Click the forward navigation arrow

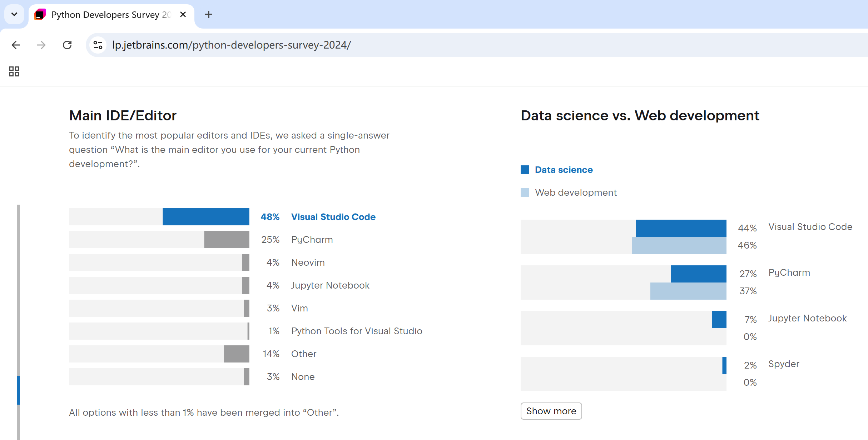(x=41, y=45)
